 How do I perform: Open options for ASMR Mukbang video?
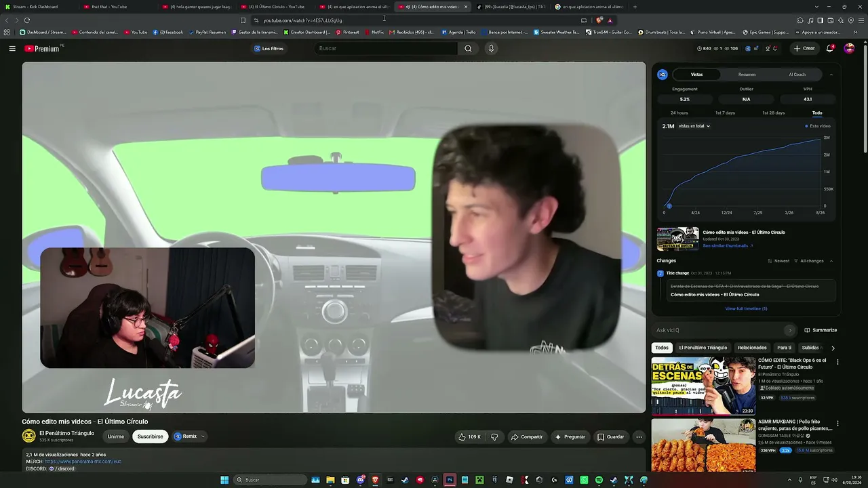837,424
